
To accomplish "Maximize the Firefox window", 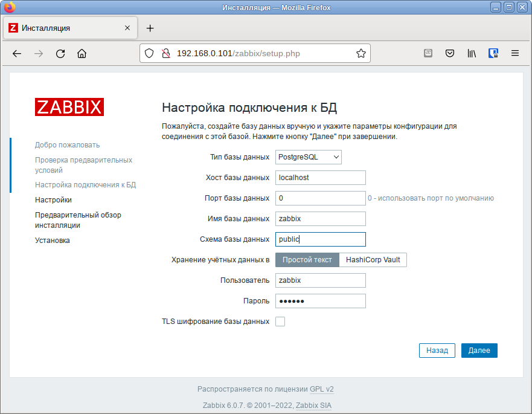I will (509, 7).
